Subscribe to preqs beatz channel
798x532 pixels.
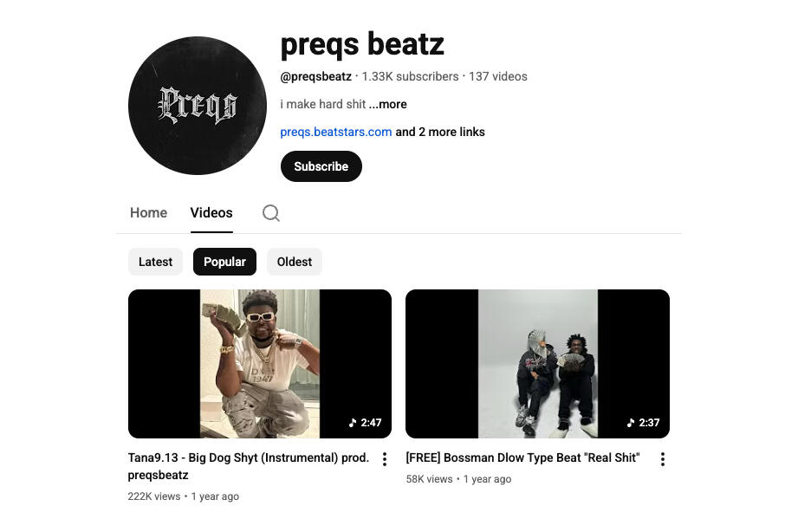(x=321, y=166)
